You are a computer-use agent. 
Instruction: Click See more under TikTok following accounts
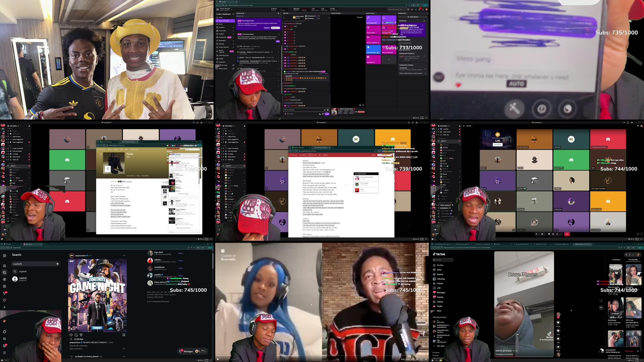pos(440,346)
